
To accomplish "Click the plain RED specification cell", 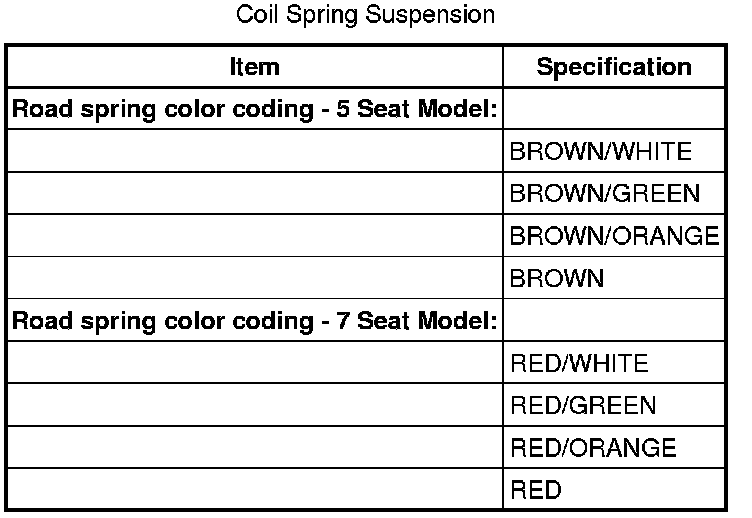I will pos(614,489).
